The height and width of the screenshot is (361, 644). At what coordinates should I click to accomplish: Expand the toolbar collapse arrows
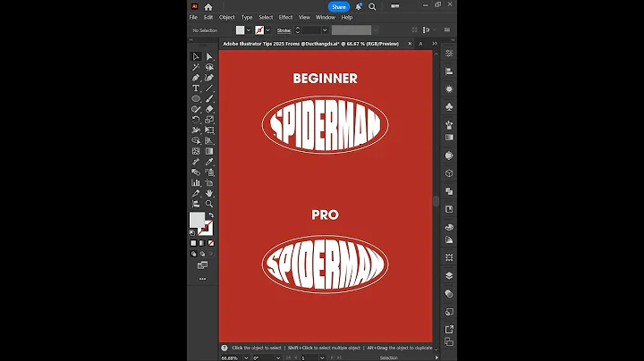(191, 40)
